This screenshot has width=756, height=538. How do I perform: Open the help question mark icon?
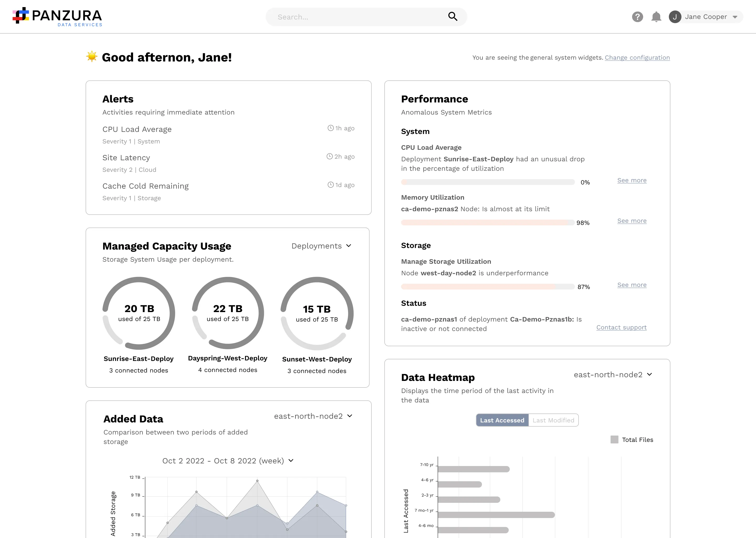[637, 17]
